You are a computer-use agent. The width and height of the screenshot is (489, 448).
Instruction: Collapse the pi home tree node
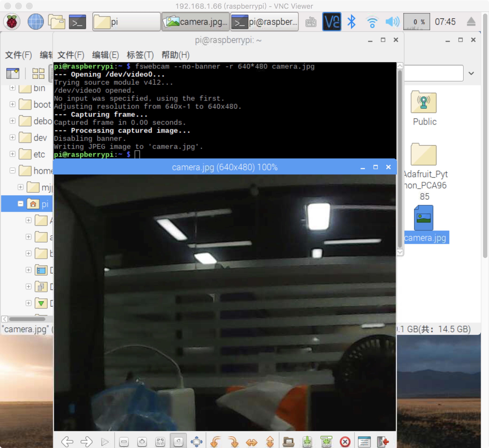pos(20,204)
